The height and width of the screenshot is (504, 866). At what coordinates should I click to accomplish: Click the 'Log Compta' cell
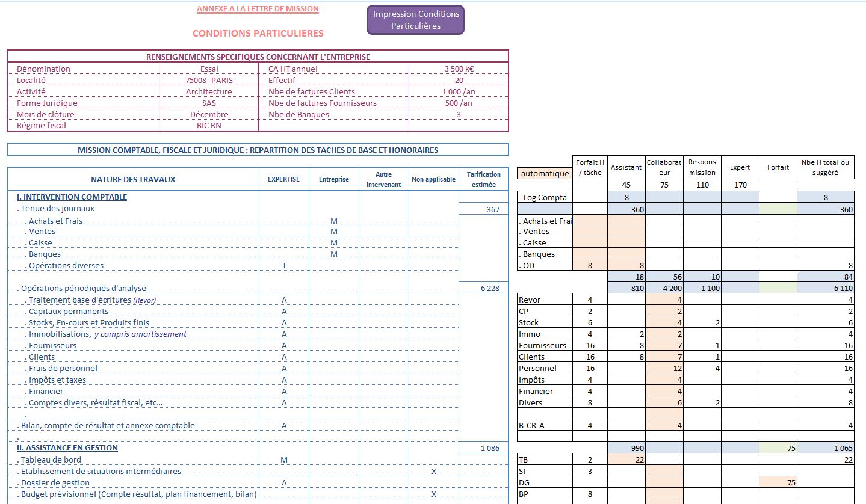click(545, 197)
